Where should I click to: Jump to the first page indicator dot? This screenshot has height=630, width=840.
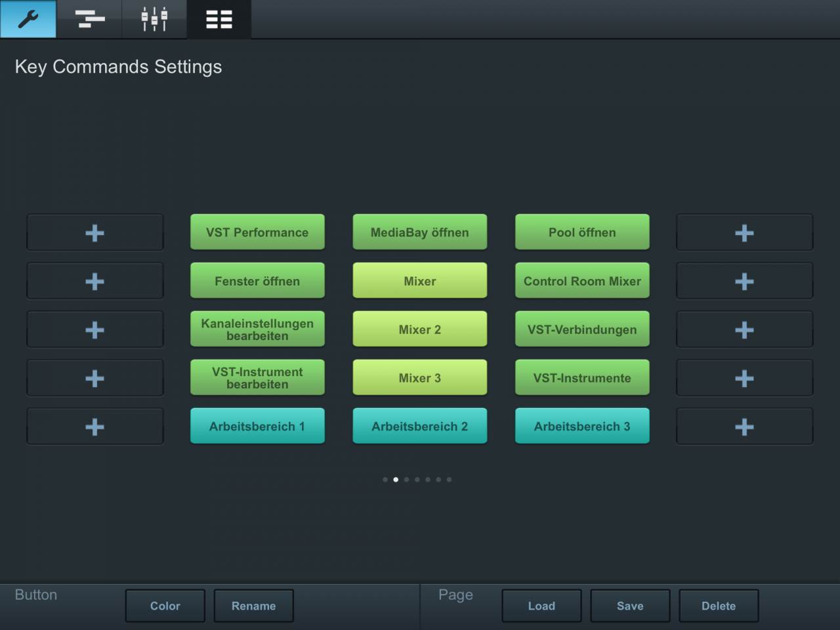click(x=385, y=480)
